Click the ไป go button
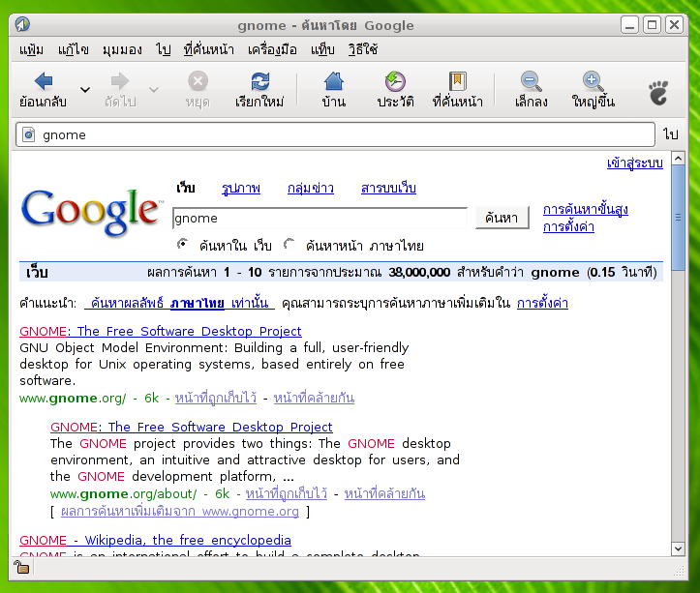The width and height of the screenshot is (700, 593). coord(671,134)
